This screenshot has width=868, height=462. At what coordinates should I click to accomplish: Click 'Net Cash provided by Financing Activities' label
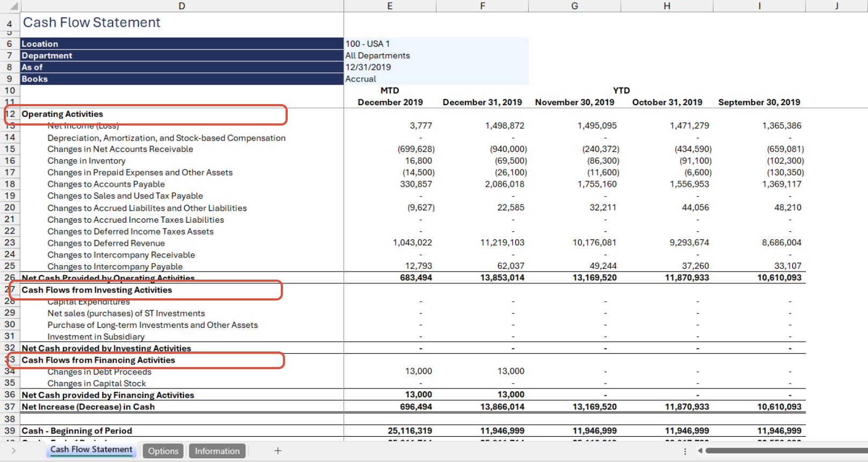click(108, 395)
